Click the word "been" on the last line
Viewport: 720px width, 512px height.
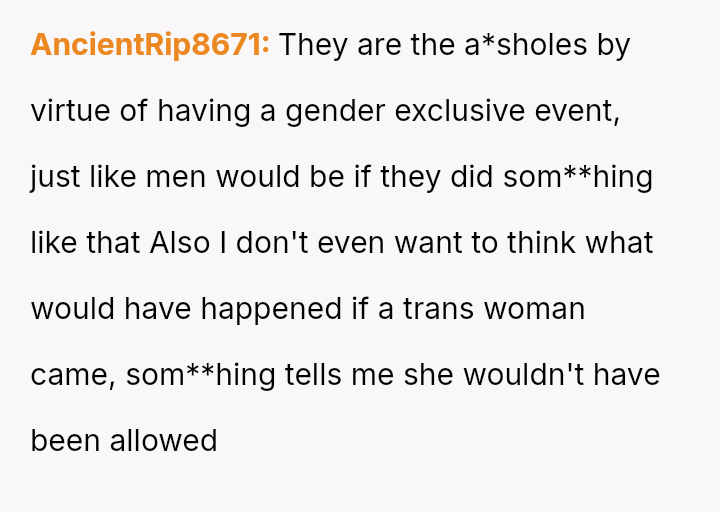(x=65, y=440)
